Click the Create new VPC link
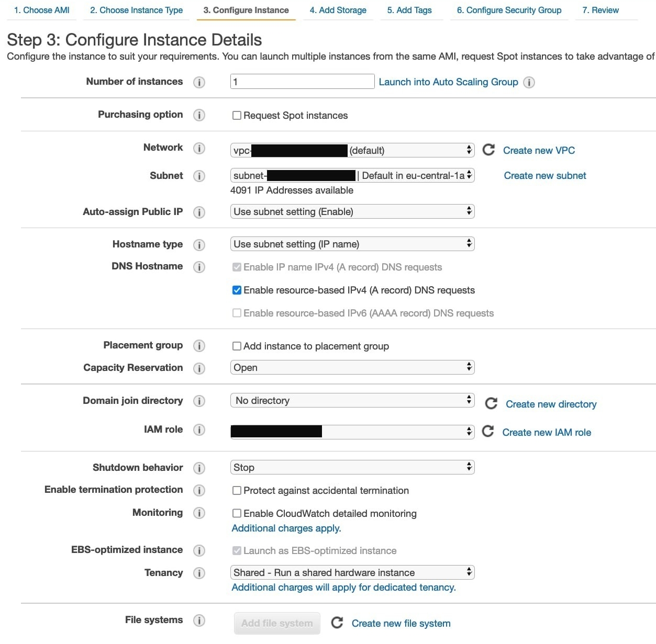Image resolution: width=656 pixels, height=644 pixels. [x=539, y=151]
